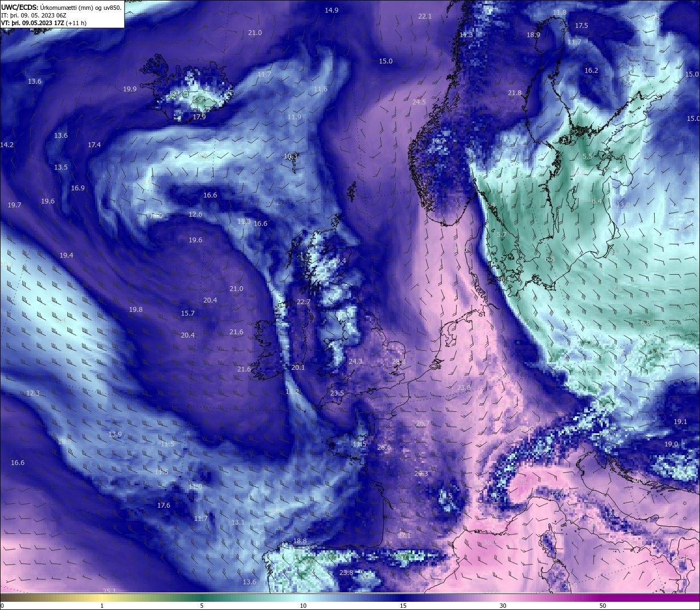Click the 12.6 value label

[x=195, y=214]
